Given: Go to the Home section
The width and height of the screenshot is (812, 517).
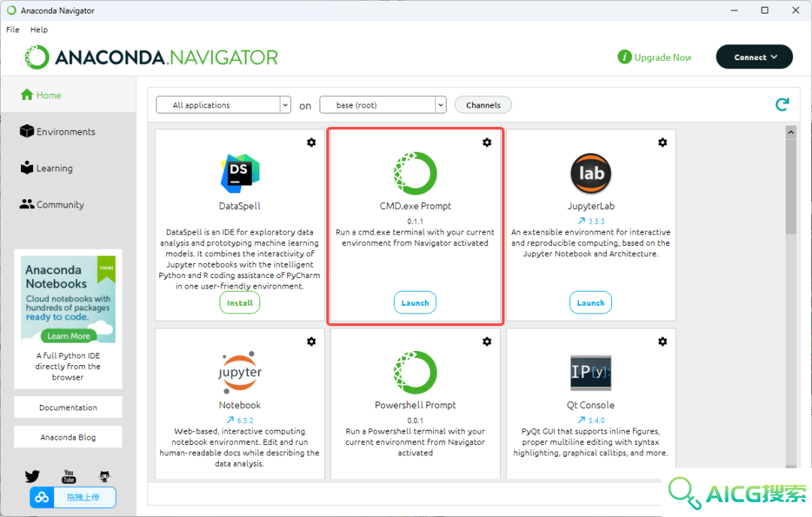Looking at the screenshot, I should point(68,95).
